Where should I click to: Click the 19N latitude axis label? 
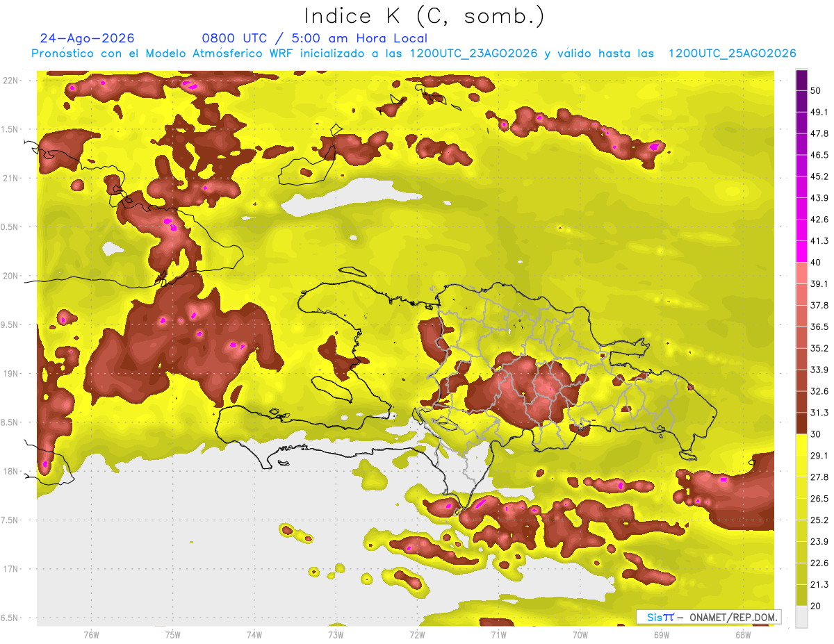click(x=10, y=374)
